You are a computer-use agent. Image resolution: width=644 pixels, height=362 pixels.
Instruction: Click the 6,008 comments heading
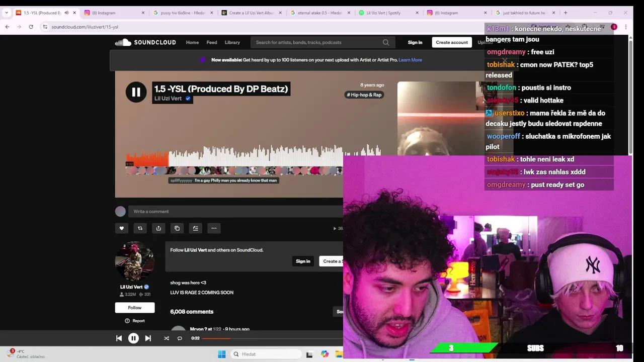point(192,312)
